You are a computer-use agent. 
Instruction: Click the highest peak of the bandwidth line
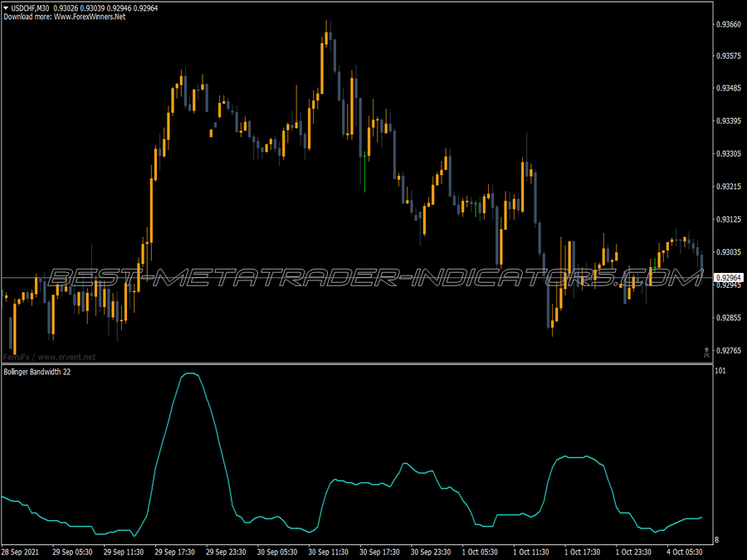[x=189, y=374]
